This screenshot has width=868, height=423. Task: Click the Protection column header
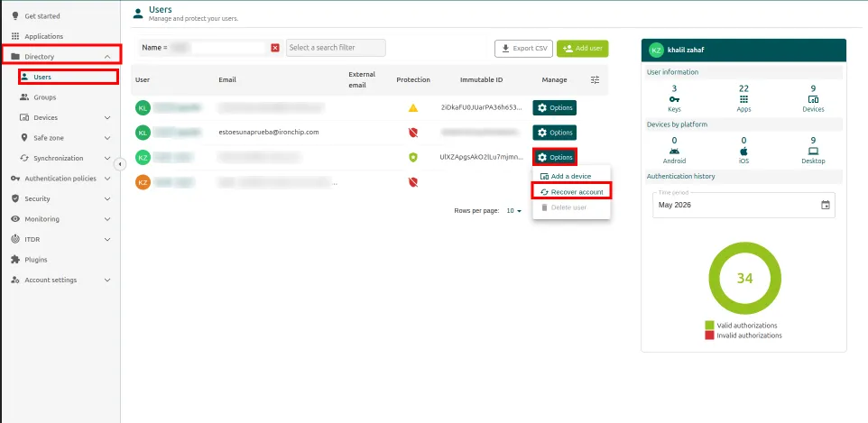(x=413, y=79)
